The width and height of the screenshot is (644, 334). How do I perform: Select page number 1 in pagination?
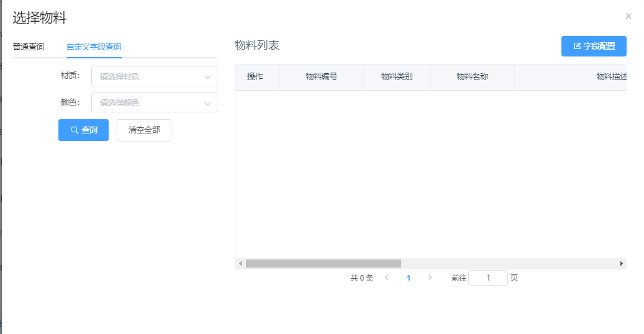408,278
